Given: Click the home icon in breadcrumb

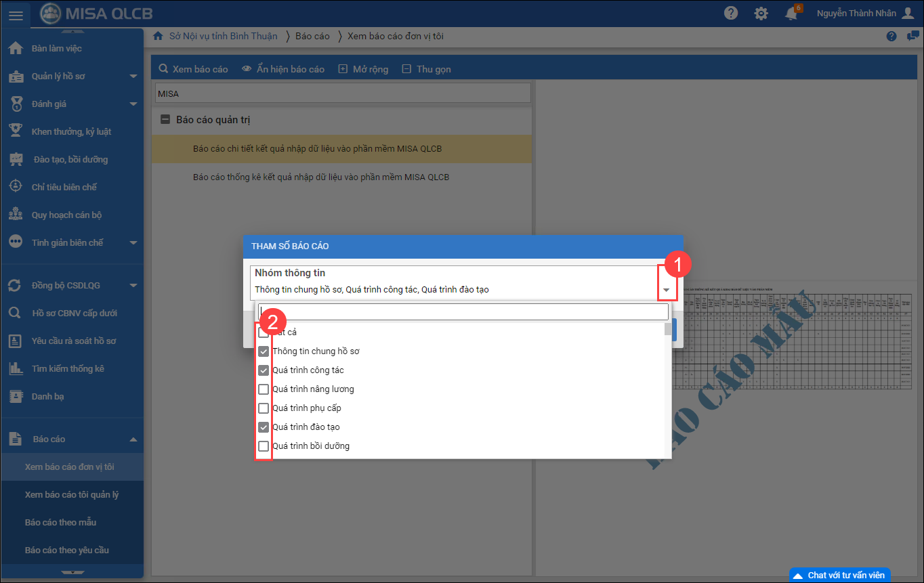Looking at the screenshot, I should click(159, 36).
